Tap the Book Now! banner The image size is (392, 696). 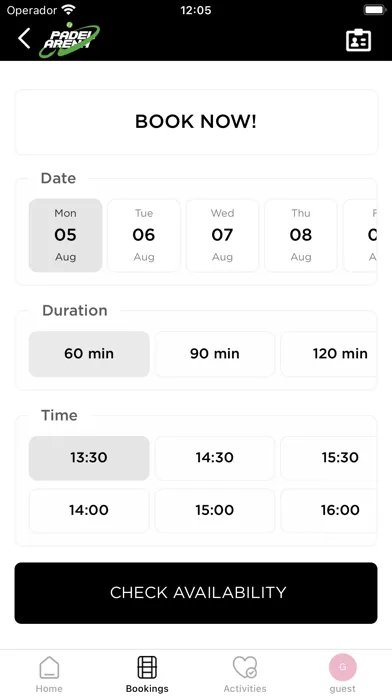196,122
